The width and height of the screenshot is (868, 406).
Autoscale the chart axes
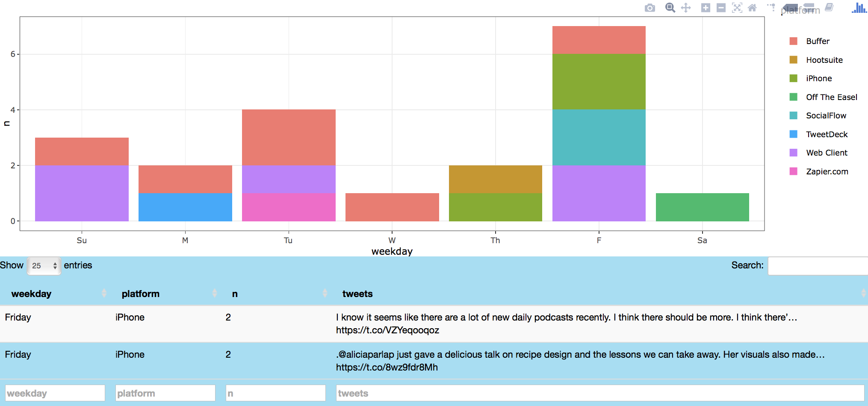[737, 8]
